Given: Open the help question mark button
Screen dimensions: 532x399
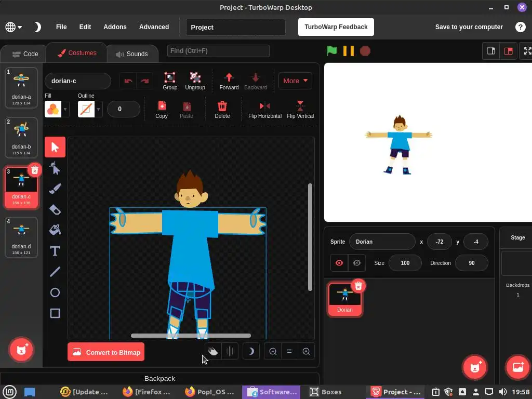Looking at the screenshot, I should [520, 27].
